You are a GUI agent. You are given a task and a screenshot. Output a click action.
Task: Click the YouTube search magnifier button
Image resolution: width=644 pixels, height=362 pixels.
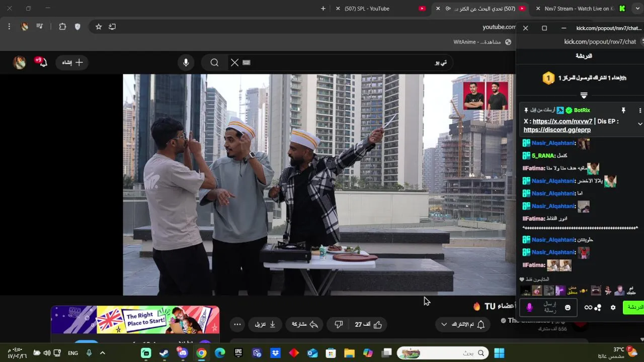215,62
